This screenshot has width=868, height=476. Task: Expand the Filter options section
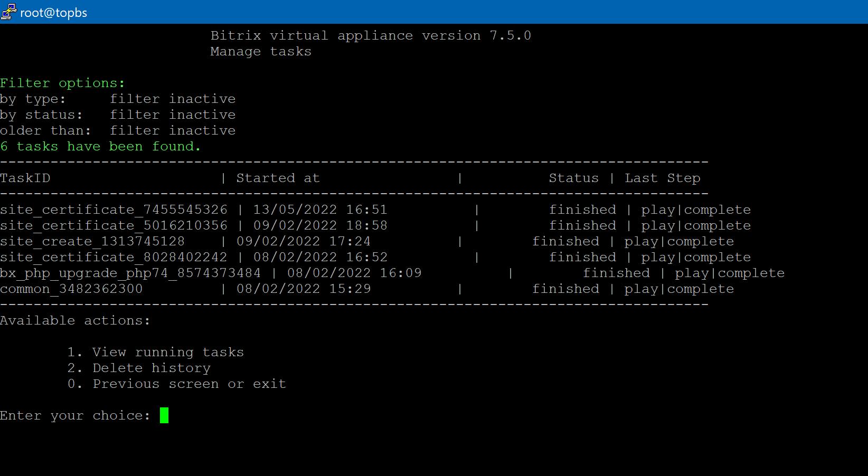coord(62,83)
